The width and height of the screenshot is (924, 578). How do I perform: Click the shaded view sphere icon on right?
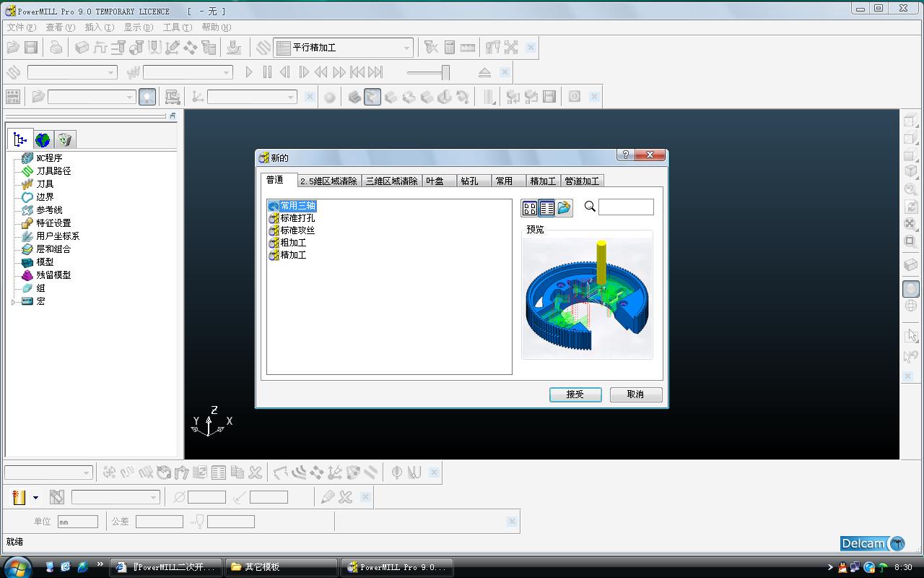click(911, 289)
